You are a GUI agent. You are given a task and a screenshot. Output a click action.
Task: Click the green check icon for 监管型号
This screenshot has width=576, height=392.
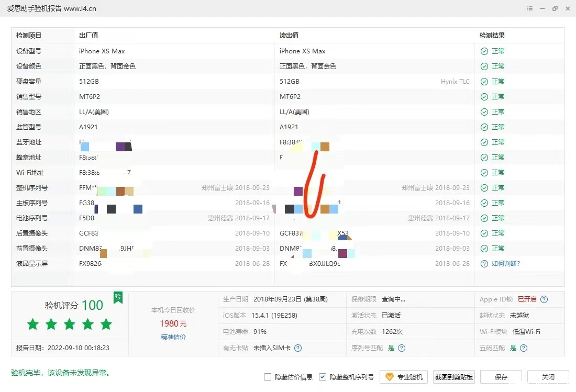pos(484,127)
